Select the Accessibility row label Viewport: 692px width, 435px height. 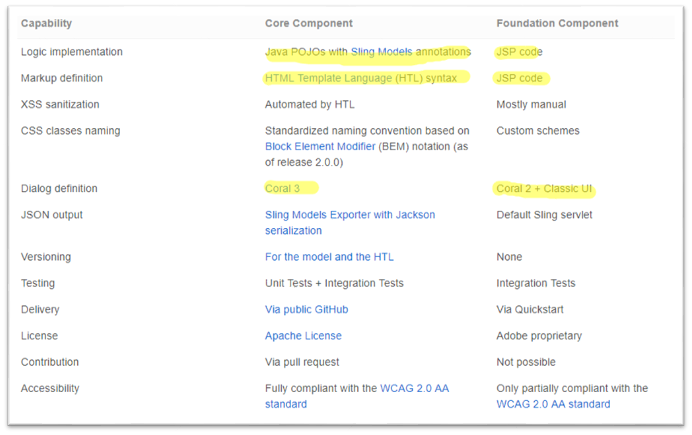pos(50,388)
